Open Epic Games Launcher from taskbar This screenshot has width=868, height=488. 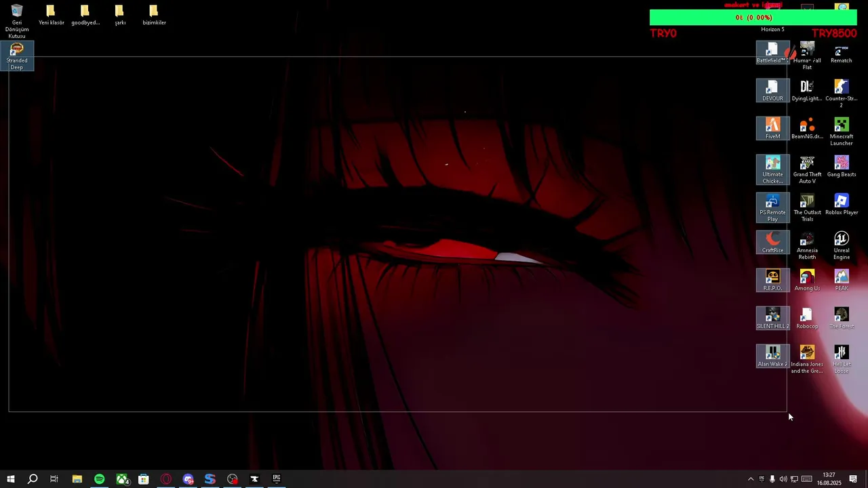tap(277, 479)
